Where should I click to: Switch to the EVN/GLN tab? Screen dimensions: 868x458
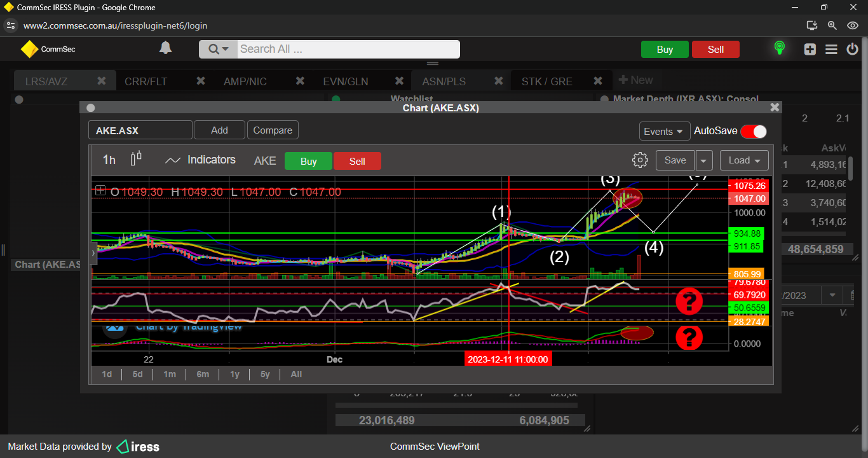tap(345, 81)
